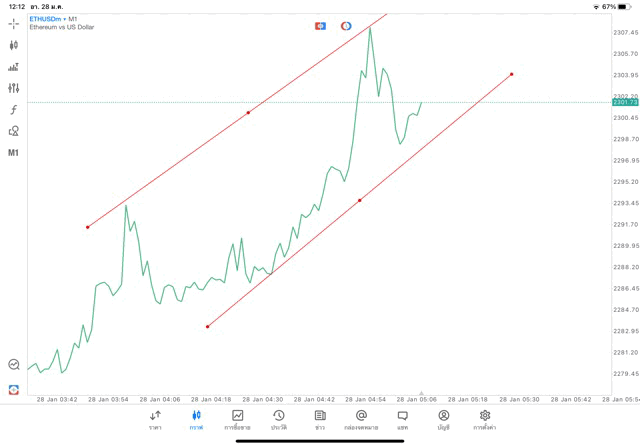Open the chart settings sliders icon
Screen dimensions: 640x447
click(13, 89)
